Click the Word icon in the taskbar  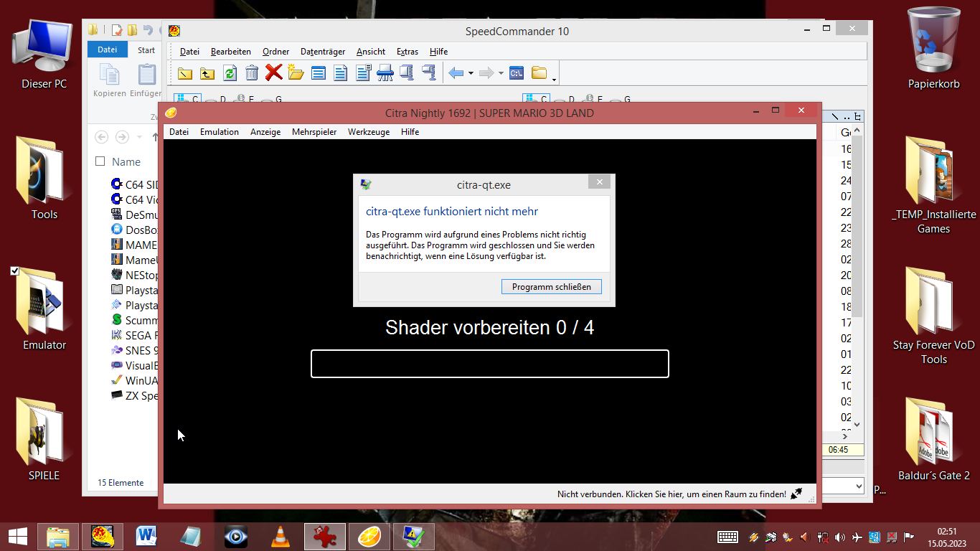146,537
